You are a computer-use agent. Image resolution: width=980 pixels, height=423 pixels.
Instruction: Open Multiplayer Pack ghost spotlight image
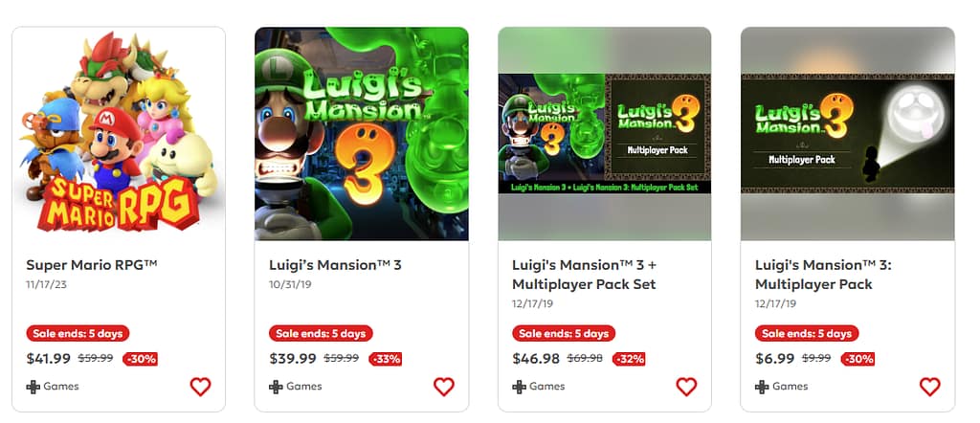coord(848,134)
